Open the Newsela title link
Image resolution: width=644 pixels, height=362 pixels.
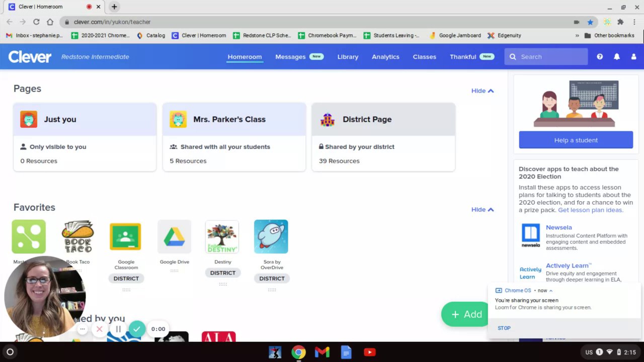558,227
